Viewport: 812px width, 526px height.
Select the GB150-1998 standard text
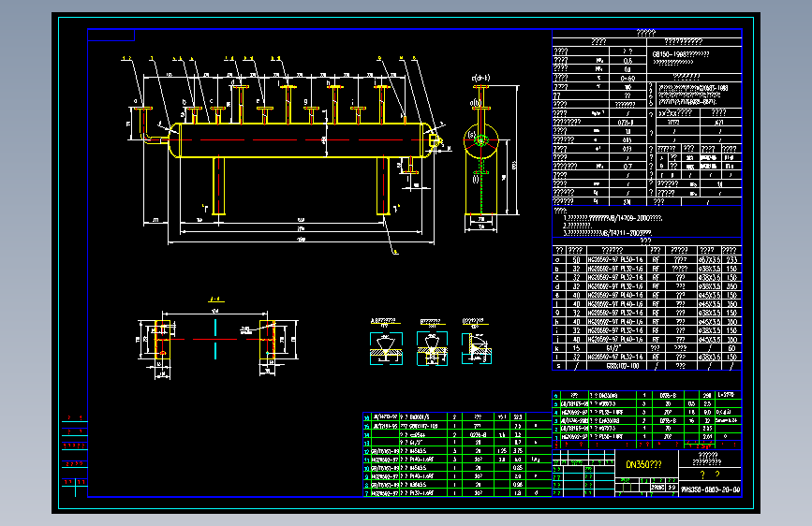click(681, 54)
